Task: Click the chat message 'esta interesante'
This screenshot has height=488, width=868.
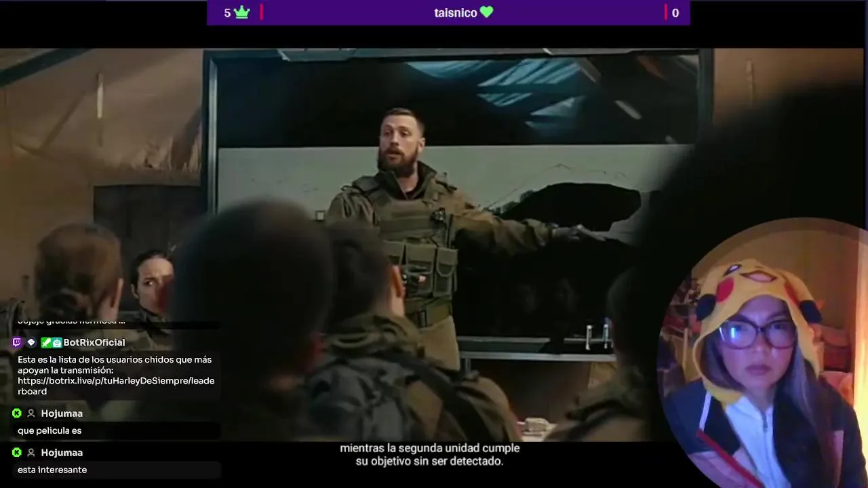Action: (52, 470)
